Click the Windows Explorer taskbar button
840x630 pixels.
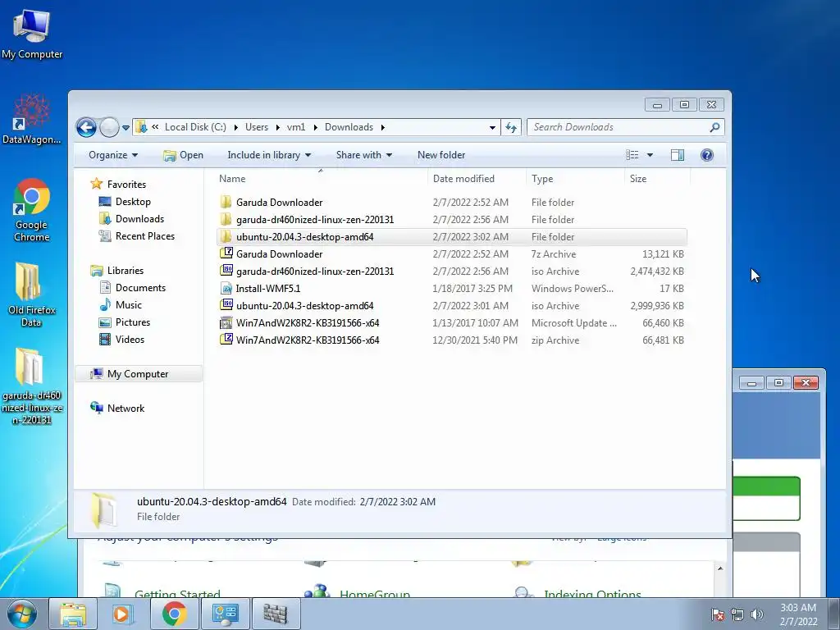click(x=73, y=614)
